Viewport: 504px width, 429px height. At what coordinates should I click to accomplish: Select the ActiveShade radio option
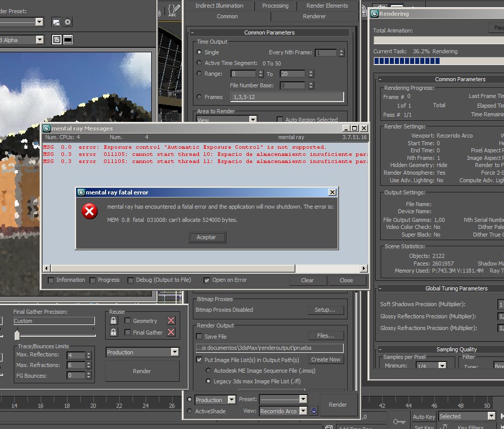click(x=189, y=411)
